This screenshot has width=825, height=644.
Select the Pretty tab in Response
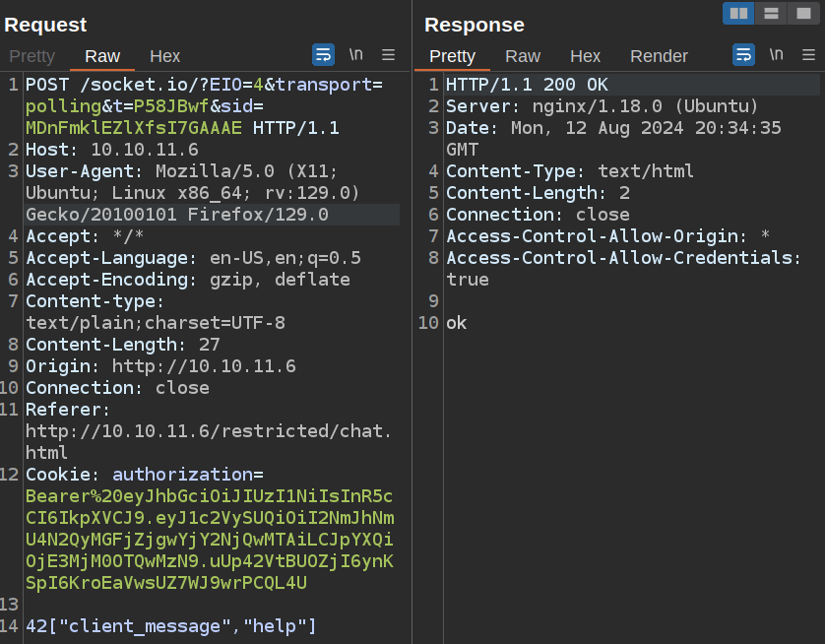coord(452,56)
